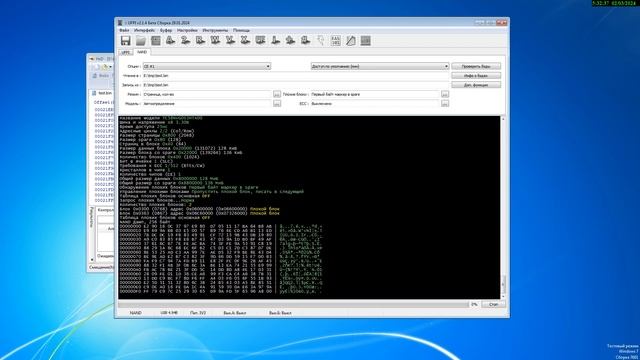Click the USB voltage status entry
Image resolution: width=640 pixels, height=360 pixels.
[169, 313]
